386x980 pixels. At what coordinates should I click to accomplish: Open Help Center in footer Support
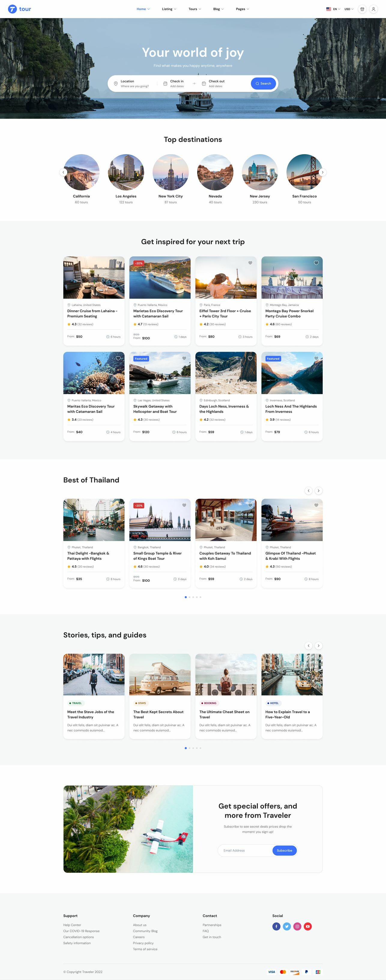72,925
